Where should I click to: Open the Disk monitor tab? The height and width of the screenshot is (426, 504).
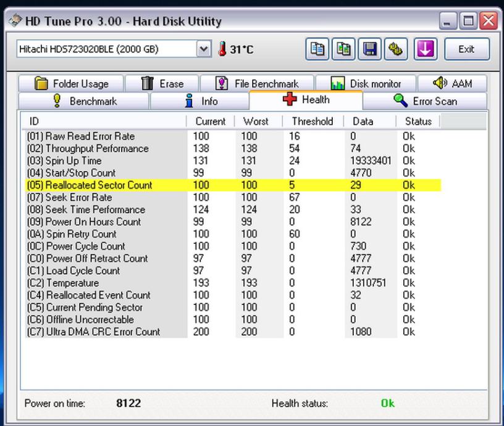(366, 83)
